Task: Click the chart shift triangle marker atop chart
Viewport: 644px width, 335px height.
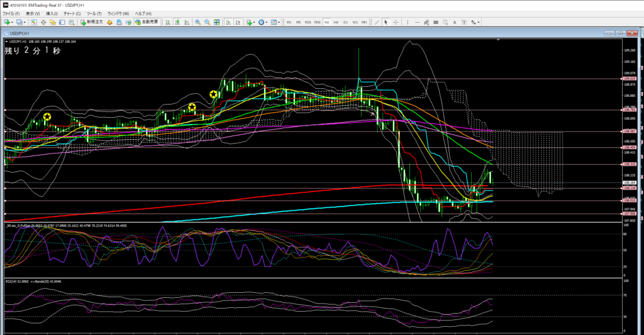Action: (498, 40)
